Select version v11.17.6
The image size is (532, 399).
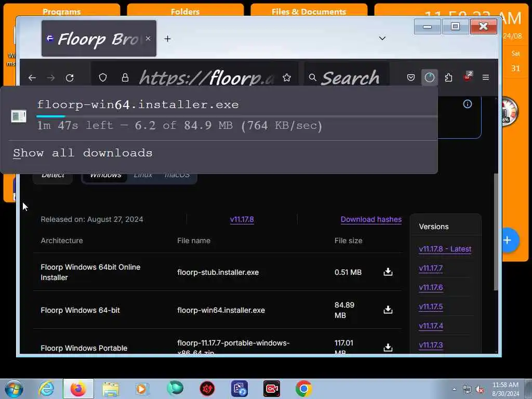point(431,287)
